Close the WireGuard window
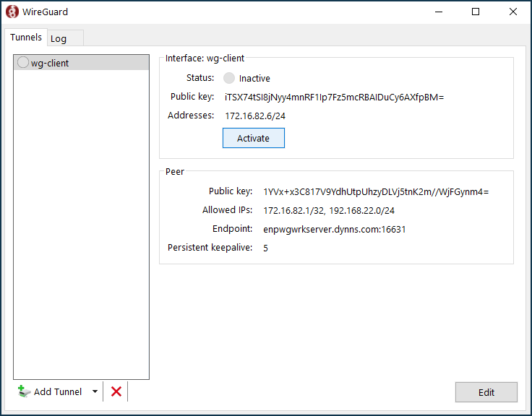532x416 pixels. tap(512, 12)
